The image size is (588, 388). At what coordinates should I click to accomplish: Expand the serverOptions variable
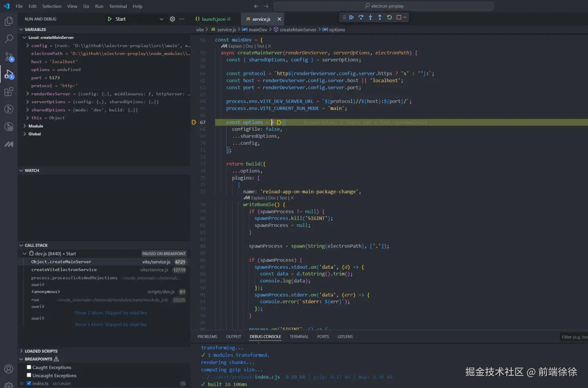(x=27, y=102)
